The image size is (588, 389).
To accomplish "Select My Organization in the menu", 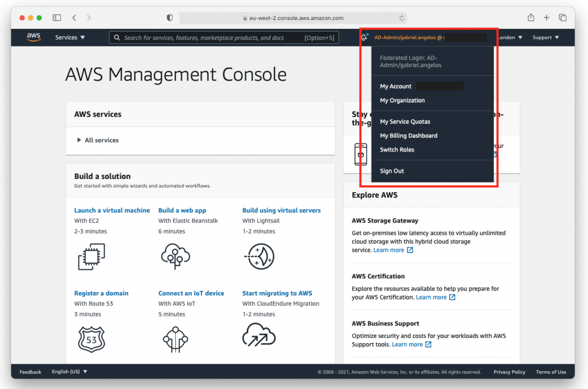I will 403,100.
